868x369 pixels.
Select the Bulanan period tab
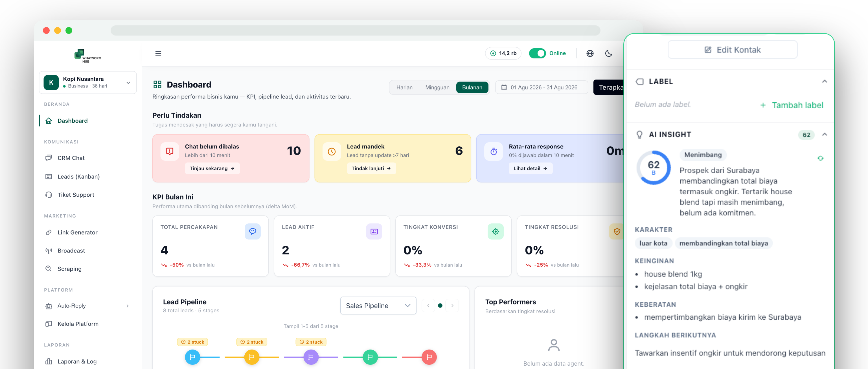(x=472, y=87)
